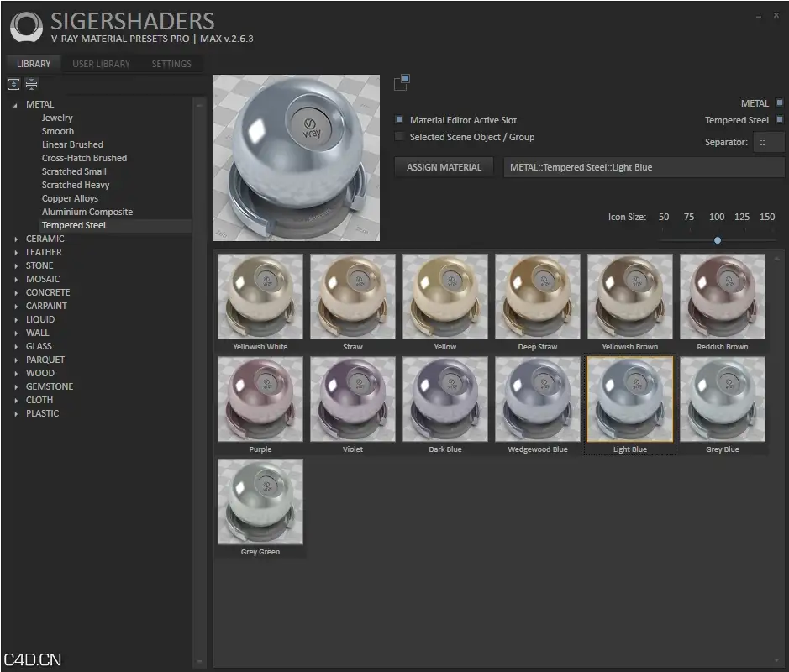Select the Violet material thumbnail

pos(353,399)
